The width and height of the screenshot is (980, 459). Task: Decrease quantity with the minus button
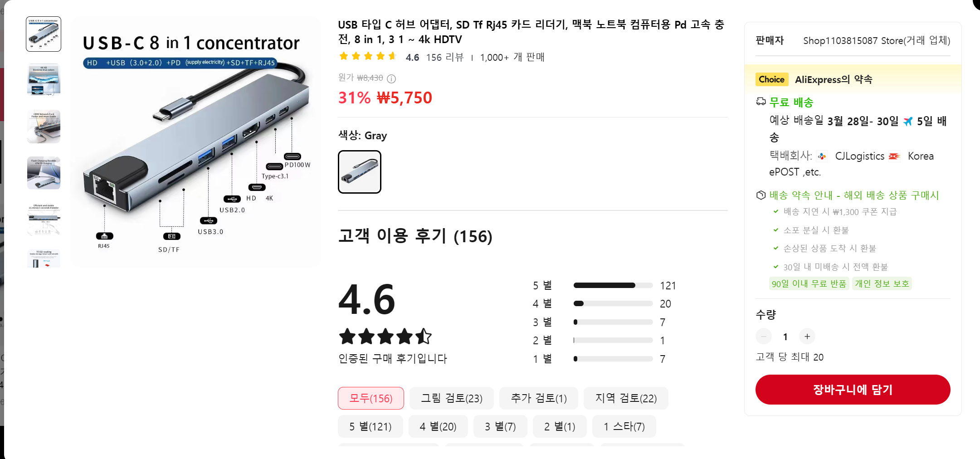764,337
